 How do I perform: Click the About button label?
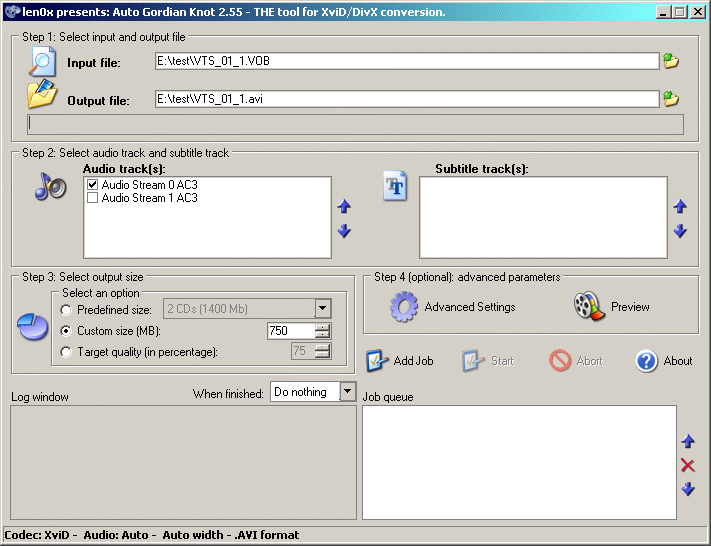click(678, 361)
